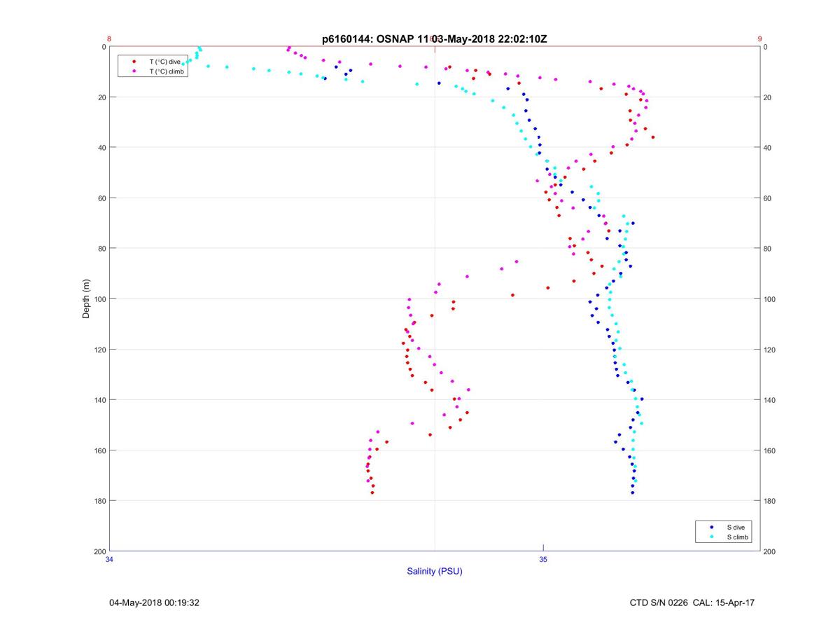Click the red temperature axis label 8
Image resolution: width=840 pixels, height=620 pixels.
[109, 39]
